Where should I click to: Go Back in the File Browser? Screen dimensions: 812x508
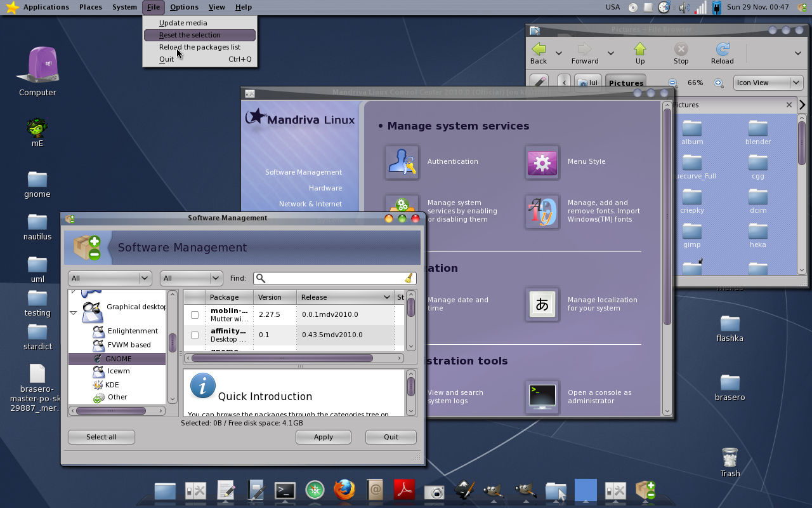pyautogui.click(x=539, y=53)
